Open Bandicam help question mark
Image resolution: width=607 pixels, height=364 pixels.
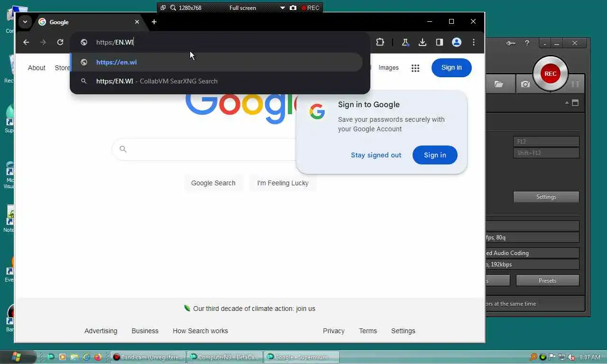[x=527, y=43]
